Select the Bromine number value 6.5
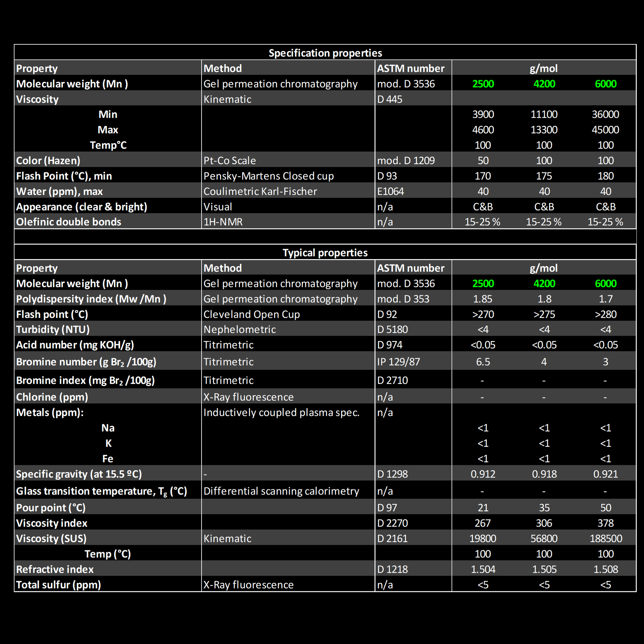644x644 pixels. [x=483, y=362]
